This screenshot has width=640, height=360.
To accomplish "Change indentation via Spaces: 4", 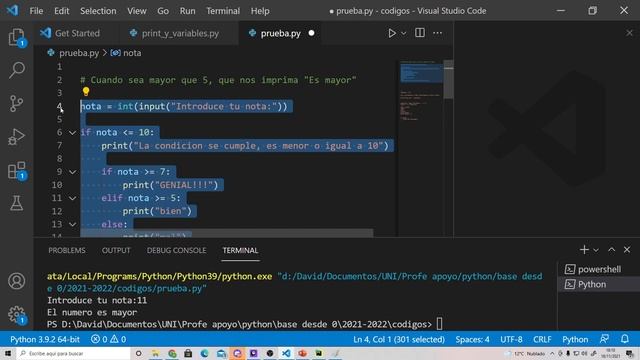I will 472,340.
